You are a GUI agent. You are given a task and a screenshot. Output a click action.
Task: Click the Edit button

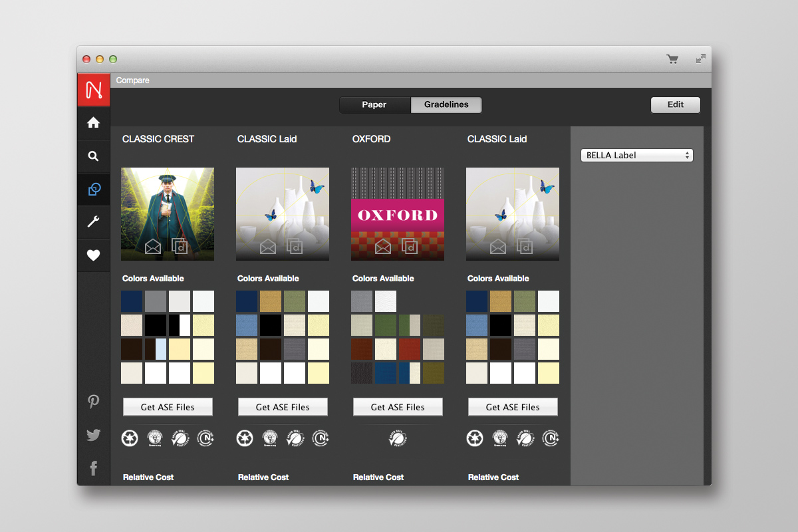coord(675,105)
